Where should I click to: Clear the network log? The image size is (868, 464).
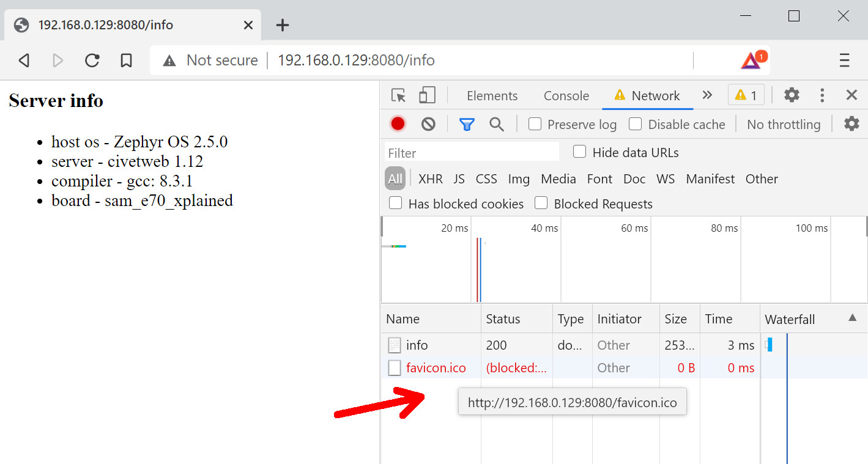(428, 123)
